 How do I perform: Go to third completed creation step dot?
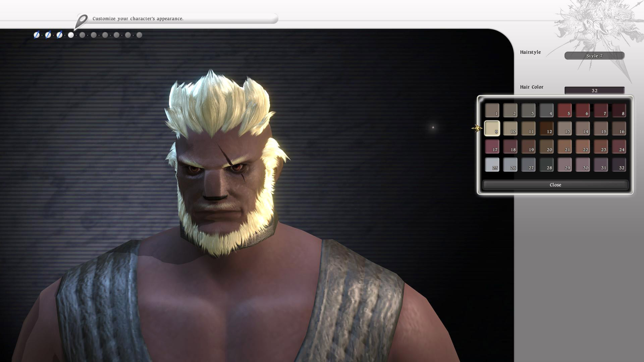tap(59, 35)
